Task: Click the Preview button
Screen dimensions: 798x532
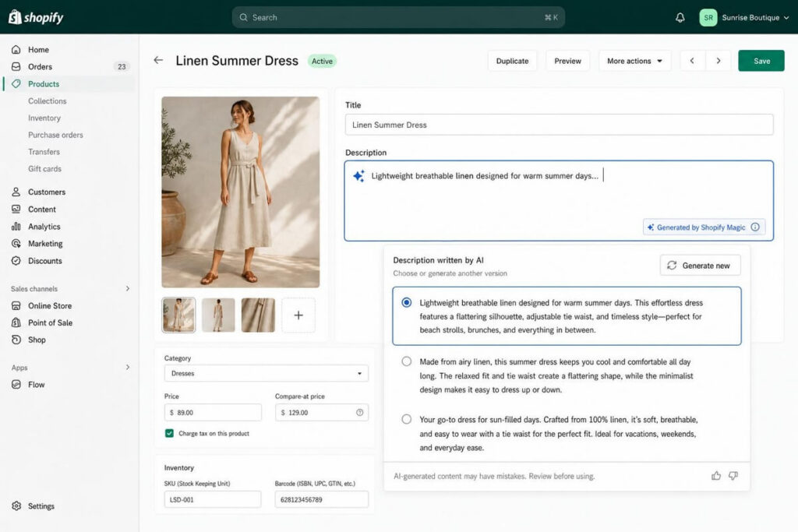Action: [567, 61]
